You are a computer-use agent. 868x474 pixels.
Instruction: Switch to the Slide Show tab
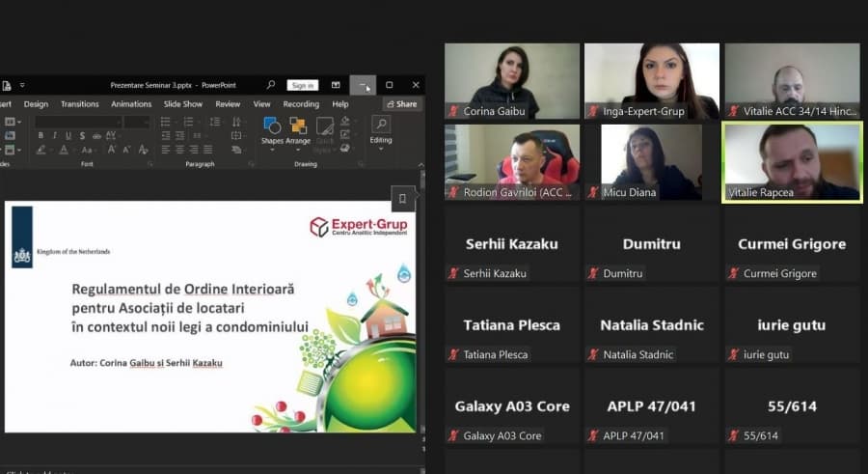pos(182,103)
